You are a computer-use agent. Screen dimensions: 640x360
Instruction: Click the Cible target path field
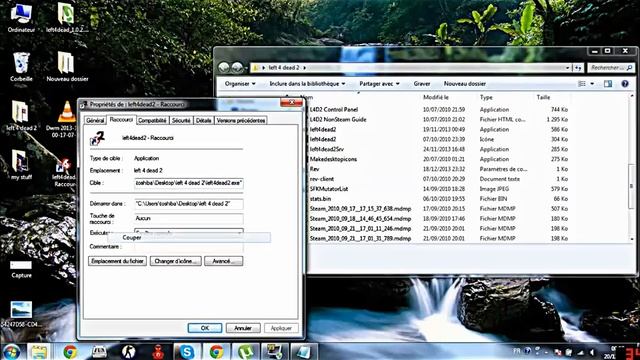(x=189, y=183)
